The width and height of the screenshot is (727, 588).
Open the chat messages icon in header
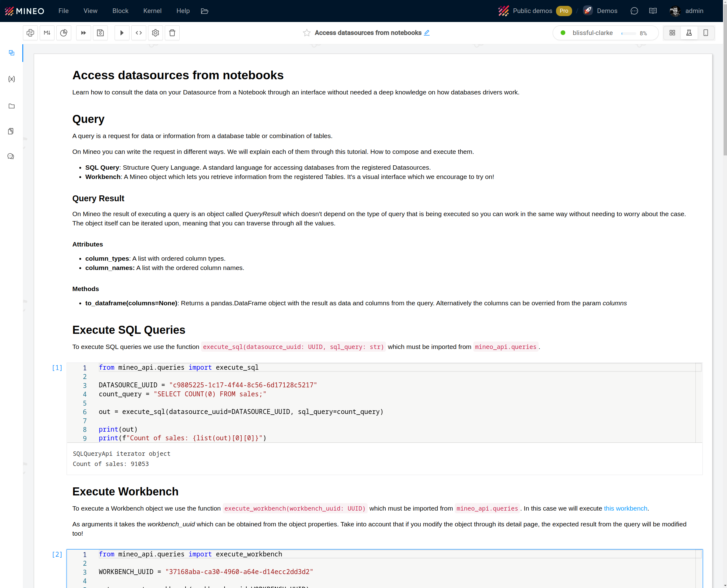[634, 11]
